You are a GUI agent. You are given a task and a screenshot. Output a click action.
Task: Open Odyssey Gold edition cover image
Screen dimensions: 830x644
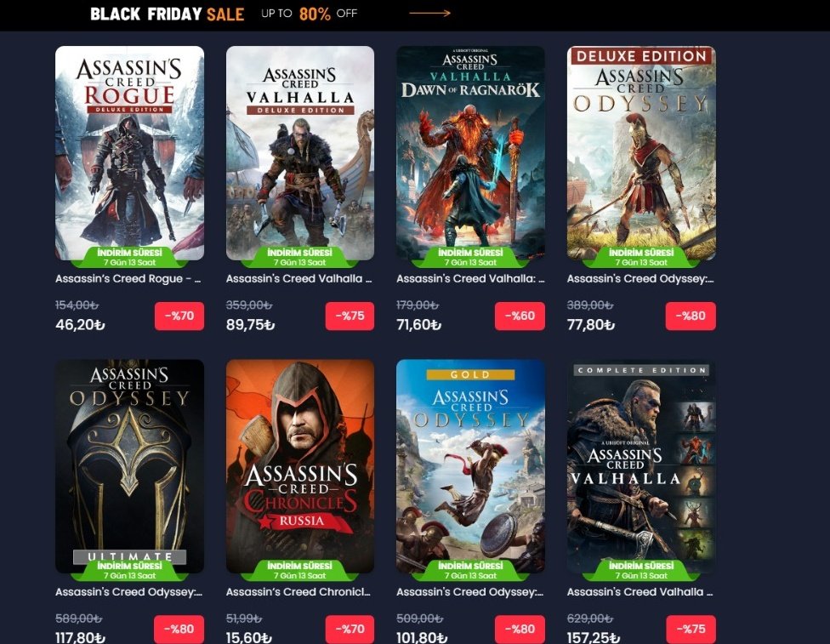tap(470, 466)
